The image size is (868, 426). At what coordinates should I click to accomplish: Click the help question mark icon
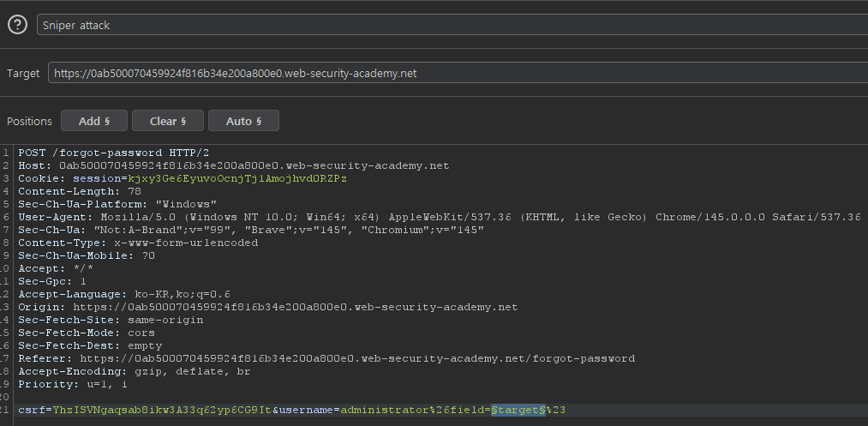[16, 25]
